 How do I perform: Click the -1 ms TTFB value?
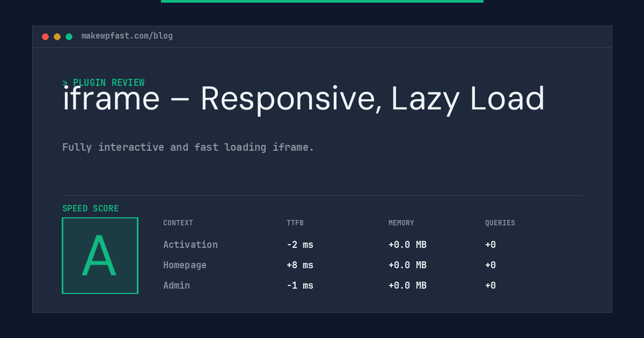pyautogui.click(x=300, y=285)
